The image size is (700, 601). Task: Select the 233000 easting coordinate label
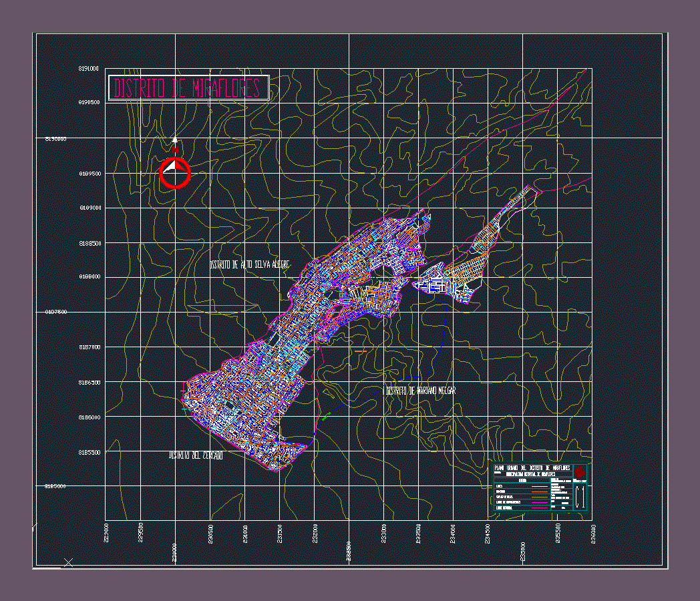click(x=384, y=534)
